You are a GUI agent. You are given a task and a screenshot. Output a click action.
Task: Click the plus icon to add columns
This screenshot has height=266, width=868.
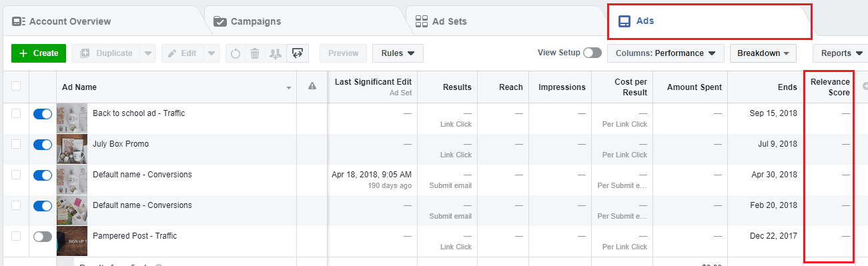(x=865, y=86)
